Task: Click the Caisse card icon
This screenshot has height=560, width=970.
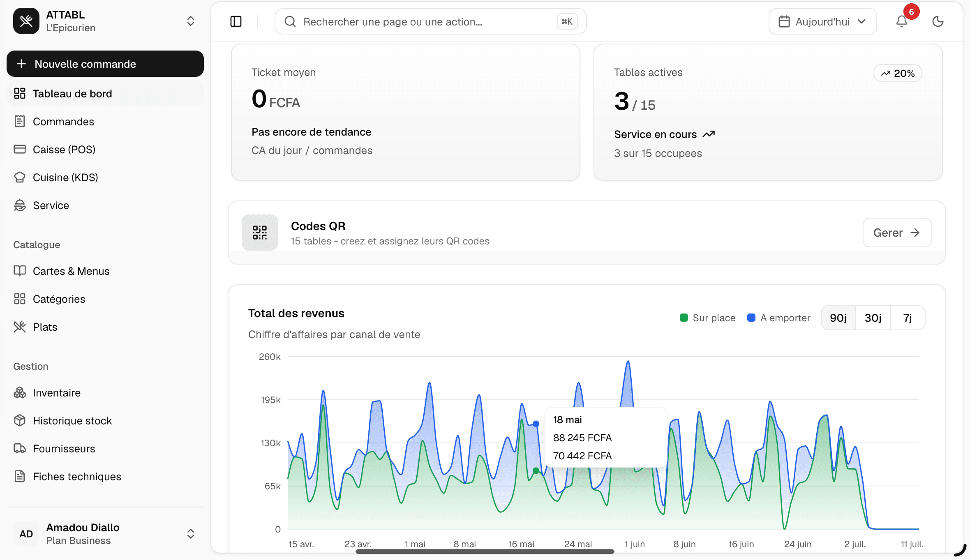Action: 20,149
